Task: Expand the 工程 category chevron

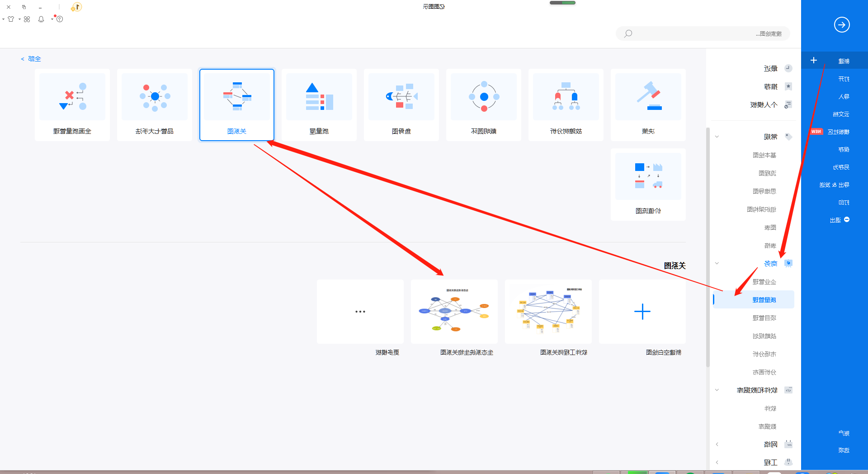Action: [x=717, y=462]
